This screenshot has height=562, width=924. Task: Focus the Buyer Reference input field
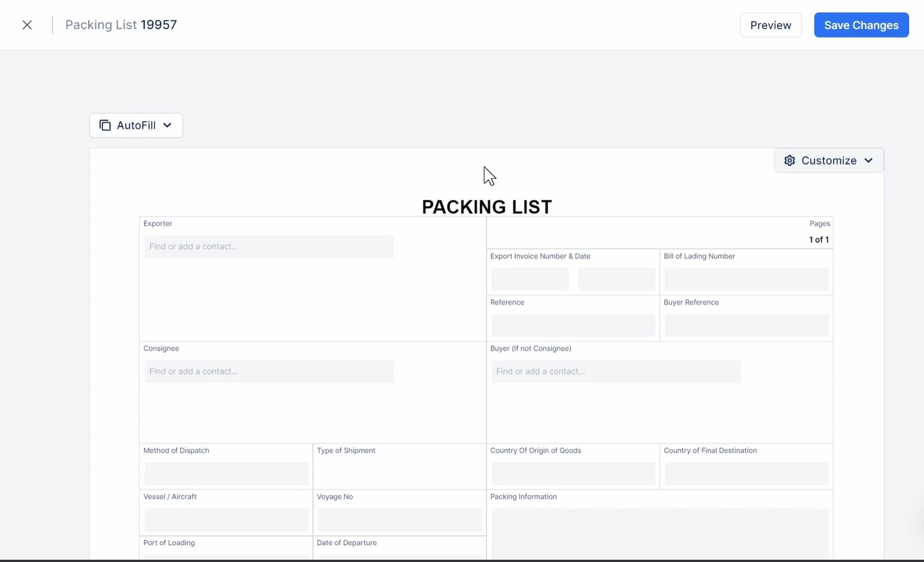click(x=746, y=325)
